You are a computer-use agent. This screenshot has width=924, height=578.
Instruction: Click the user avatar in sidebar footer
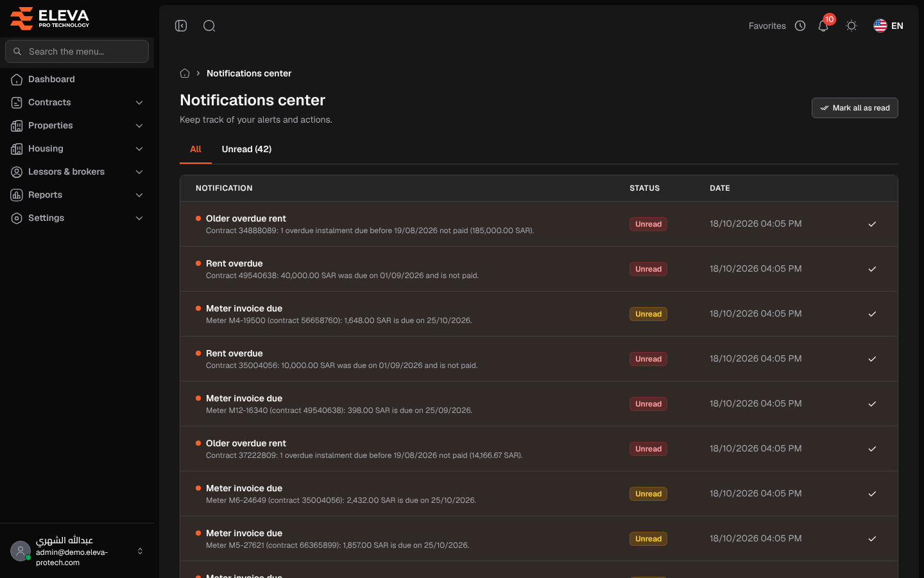pyautogui.click(x=21, y=551)
